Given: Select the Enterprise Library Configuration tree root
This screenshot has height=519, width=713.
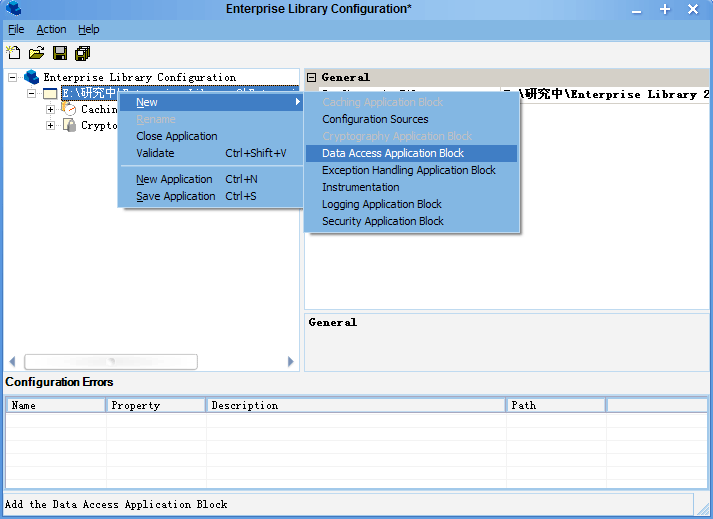Looking at the screenshot, I should point(140,77).
